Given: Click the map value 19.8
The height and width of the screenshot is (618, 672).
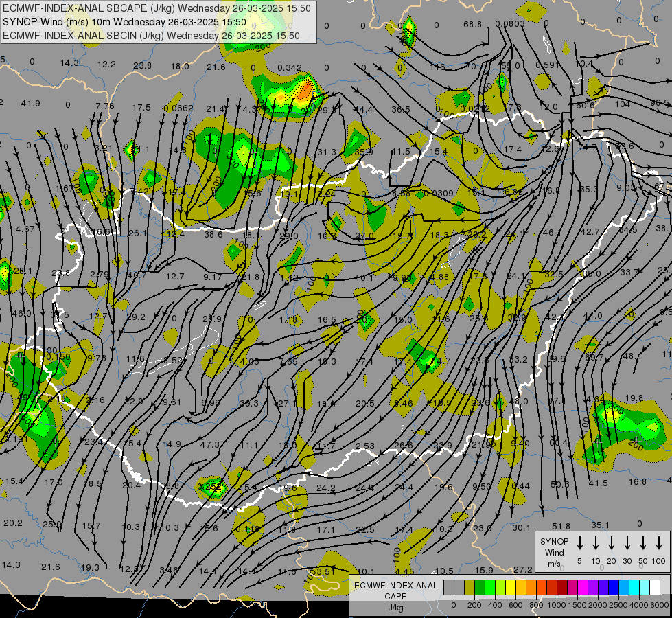Looking at the screenshot, I should pyautogui.click(x=634, y=398).
